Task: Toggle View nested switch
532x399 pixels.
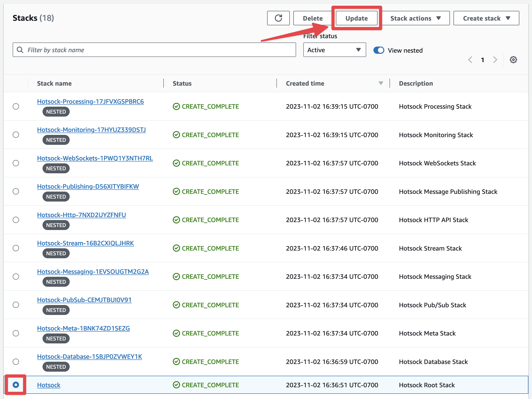Action: (379, 50)
